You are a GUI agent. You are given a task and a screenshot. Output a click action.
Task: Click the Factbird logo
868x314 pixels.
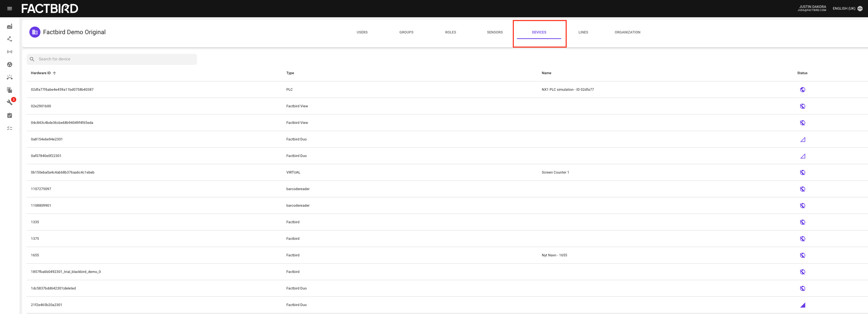pos(50,9)
